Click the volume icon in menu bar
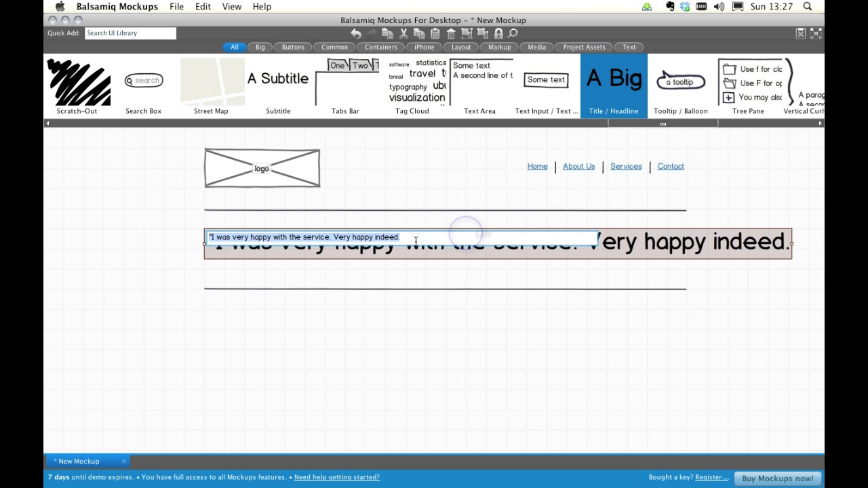The height and width of the screenshot is (488, 868). coord(719,6)
